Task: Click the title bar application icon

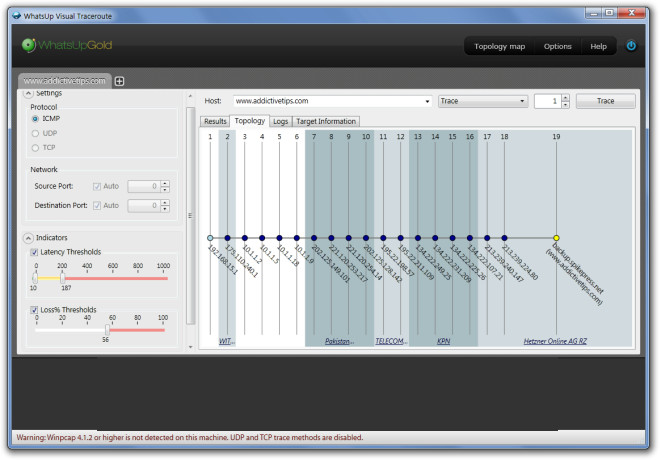Action: click(x=16, y=16)
